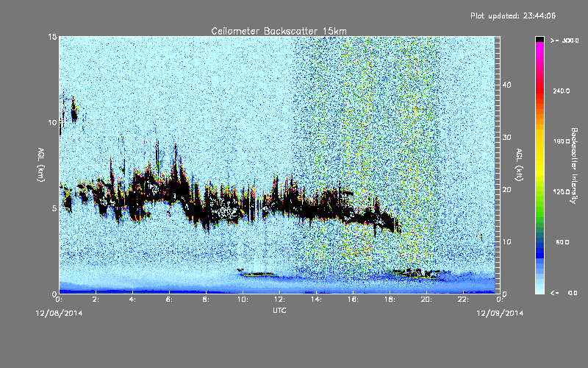The width and height of the screenshot is (588, 368).
Task: Click the '20:' time tick on x-axis
Action: tap(426, 300)
